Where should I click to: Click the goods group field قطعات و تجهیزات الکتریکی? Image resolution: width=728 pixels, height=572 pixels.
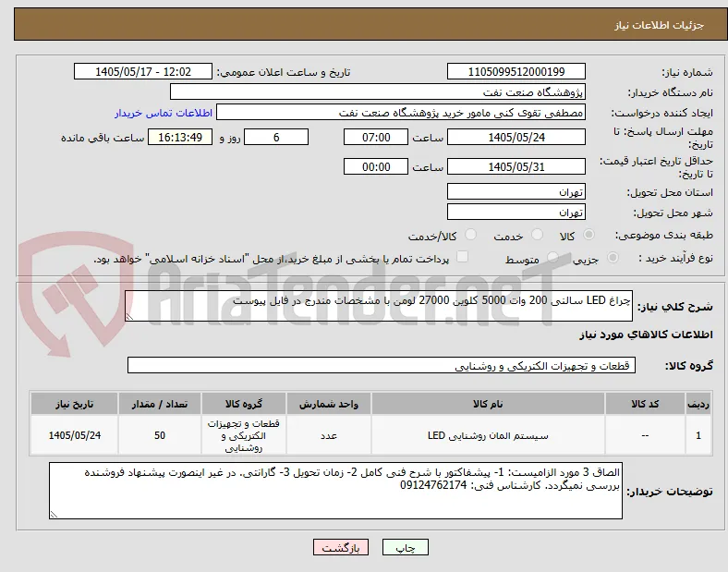(x=382, y=365)
